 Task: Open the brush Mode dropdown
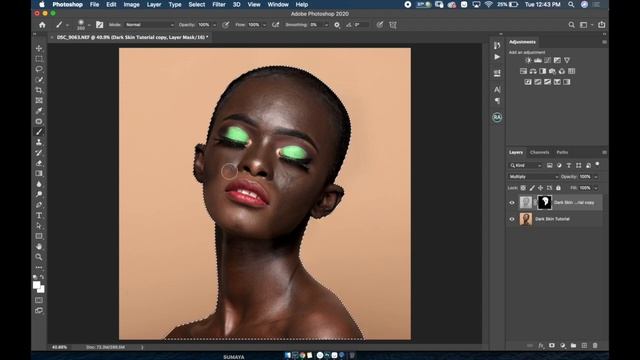click(x=149, y=25)
